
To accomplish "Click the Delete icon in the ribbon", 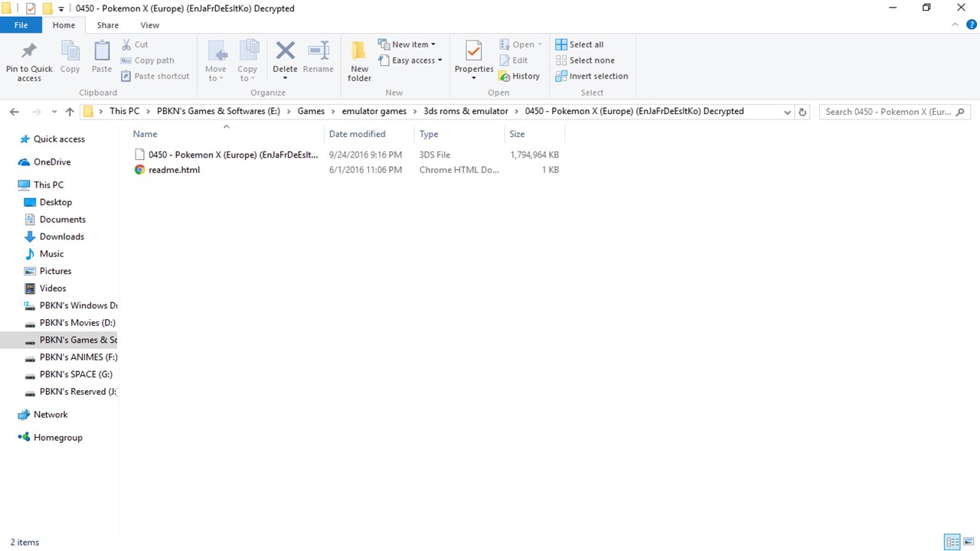I will (285, 52).
